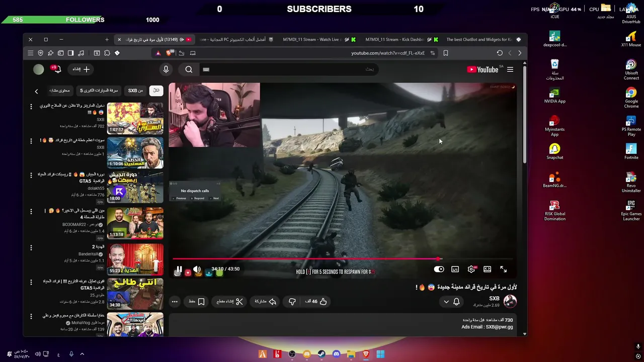This screenshot has height=362, width=644.
Task: Dislike the video with thumbs down
Action: pos(292,302)
